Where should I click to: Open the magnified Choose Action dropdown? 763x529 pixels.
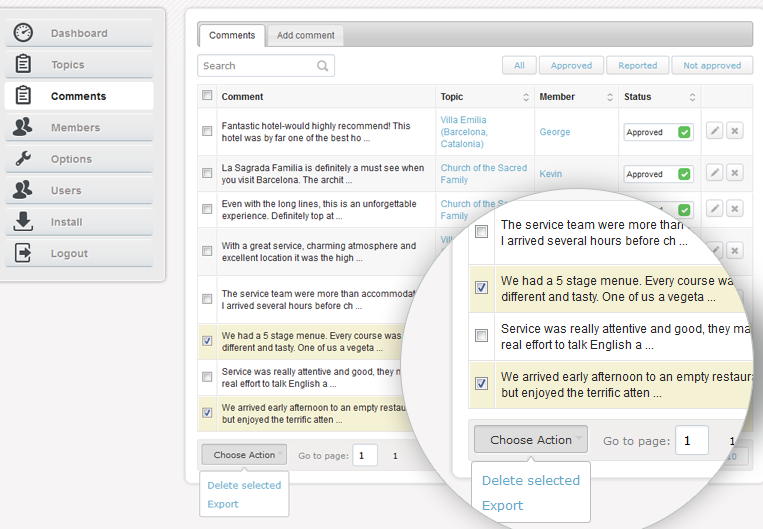tap(531, 439)
